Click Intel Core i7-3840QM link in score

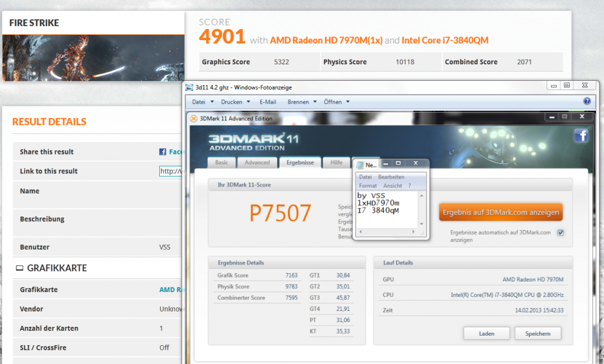tap(445, 41)
